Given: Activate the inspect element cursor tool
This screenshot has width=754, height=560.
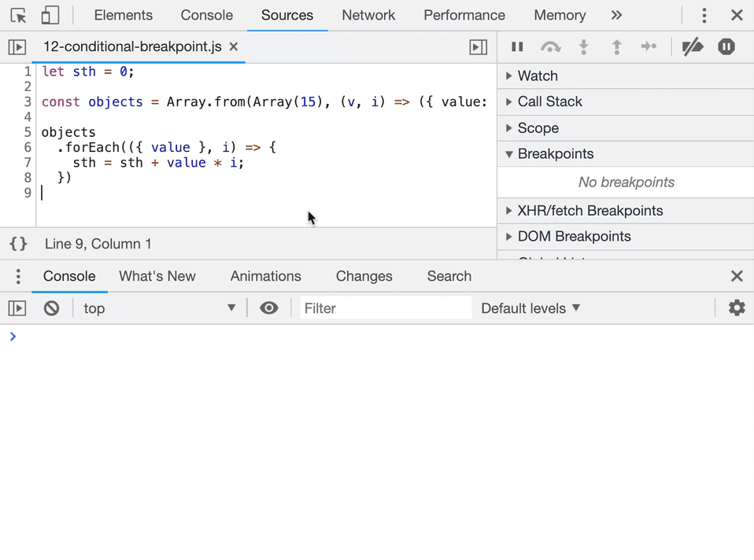Looking at the screenshot, I should coord(17,15).
